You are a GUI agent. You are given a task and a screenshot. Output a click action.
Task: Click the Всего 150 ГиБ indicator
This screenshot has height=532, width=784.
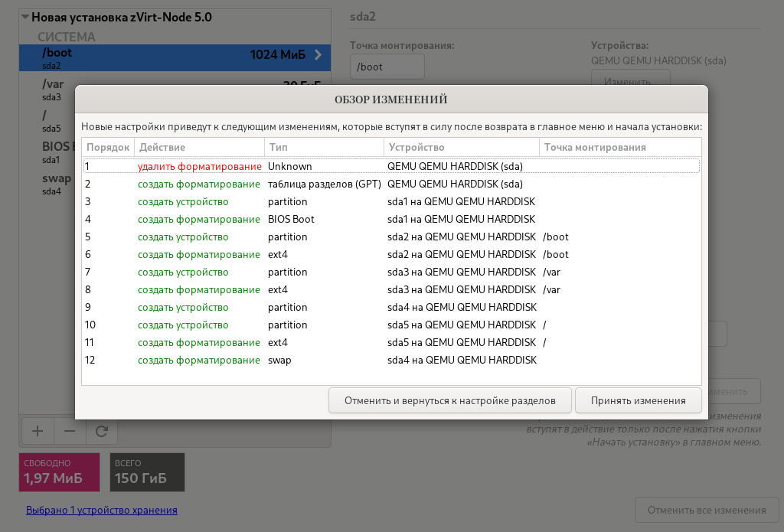point(148,472)
